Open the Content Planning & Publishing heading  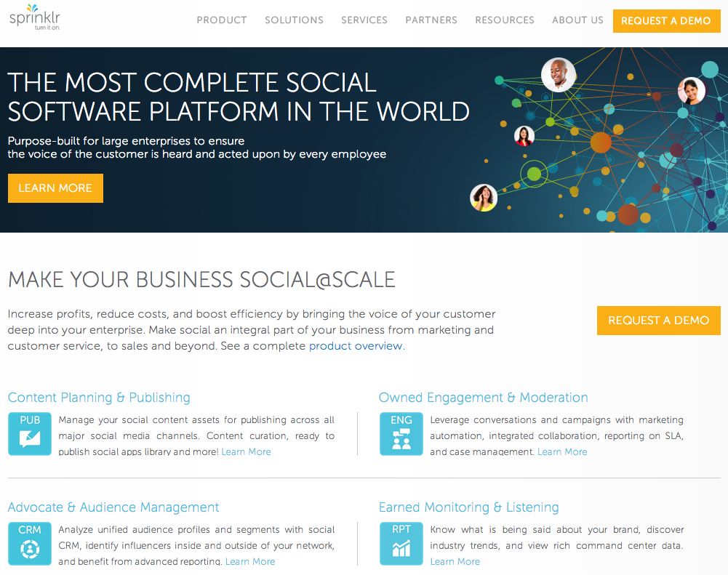coord(99,398)
